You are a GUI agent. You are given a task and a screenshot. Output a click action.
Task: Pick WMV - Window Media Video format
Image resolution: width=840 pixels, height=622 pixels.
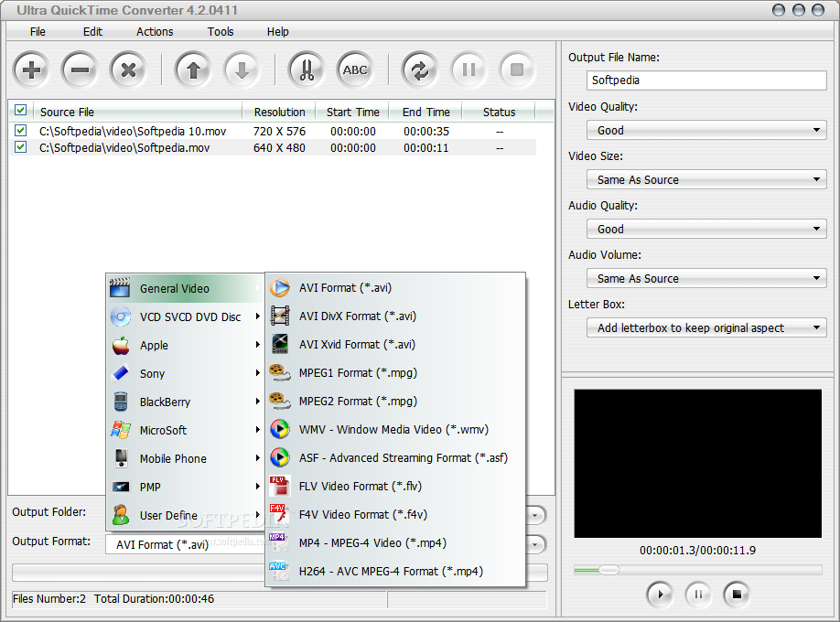click(395, 430)
